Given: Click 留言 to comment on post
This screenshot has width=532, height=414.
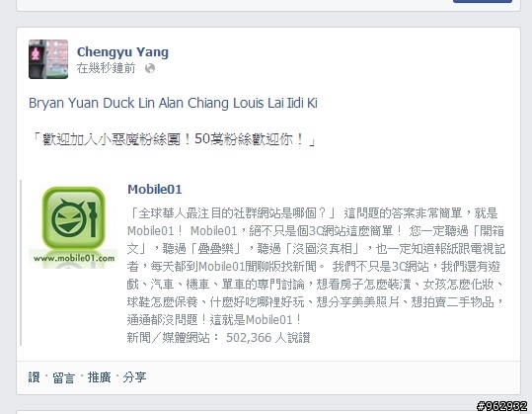Looking at the screenshot, I should (63, 377).
